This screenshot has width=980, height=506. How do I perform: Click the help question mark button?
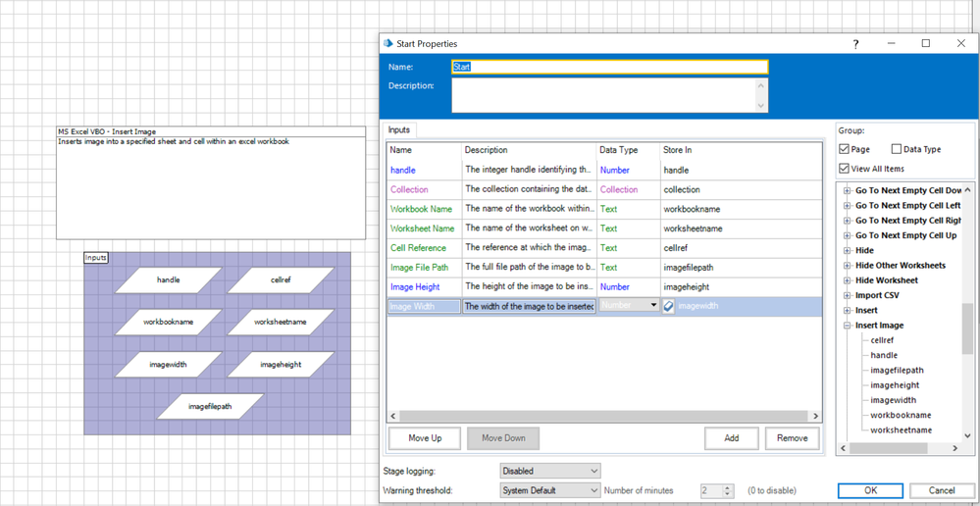point(855,44)
